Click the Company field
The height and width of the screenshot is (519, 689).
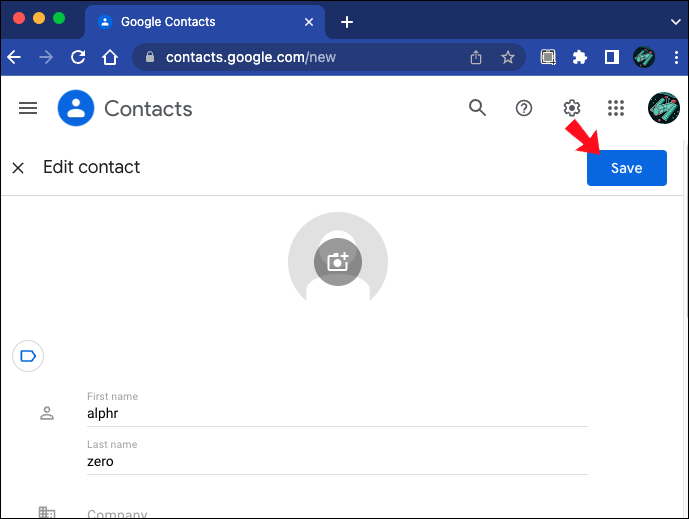[x=337, y=513]
